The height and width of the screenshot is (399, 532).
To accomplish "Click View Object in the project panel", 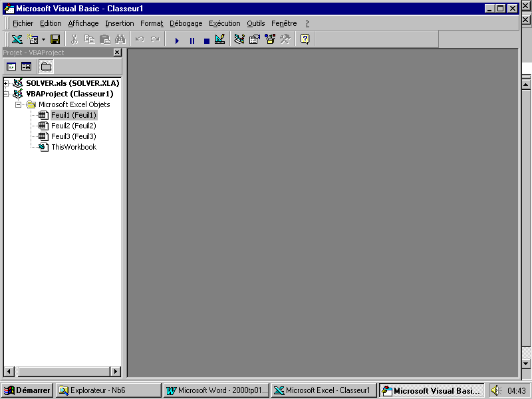I will (x=26, y=66).
